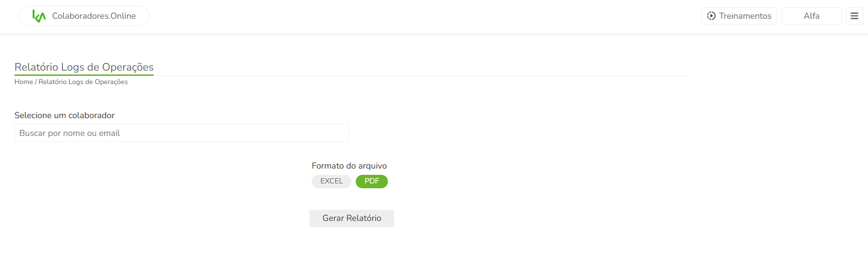
Task: Click the Formato do arquivo label
Action: [349, 166]
